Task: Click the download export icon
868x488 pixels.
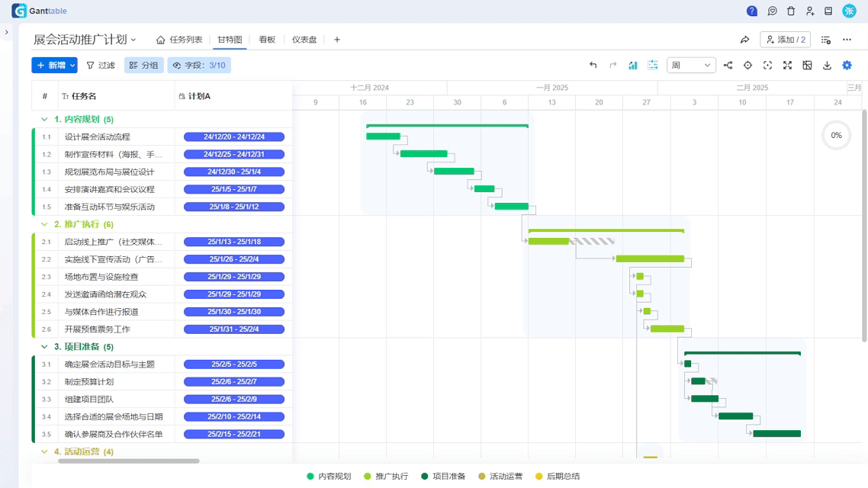Action: (x=827, y=66)
